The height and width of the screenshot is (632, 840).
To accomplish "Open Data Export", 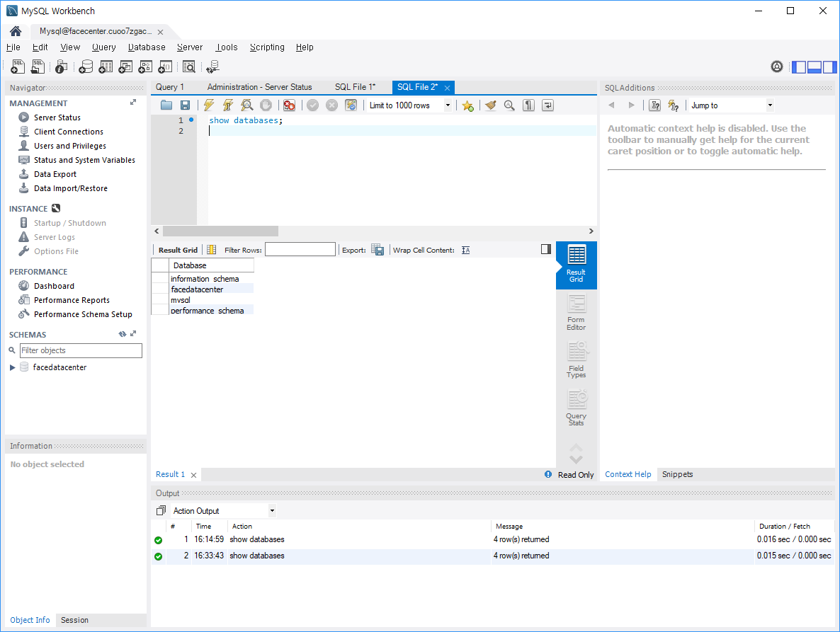I will (x=55, y=174).
